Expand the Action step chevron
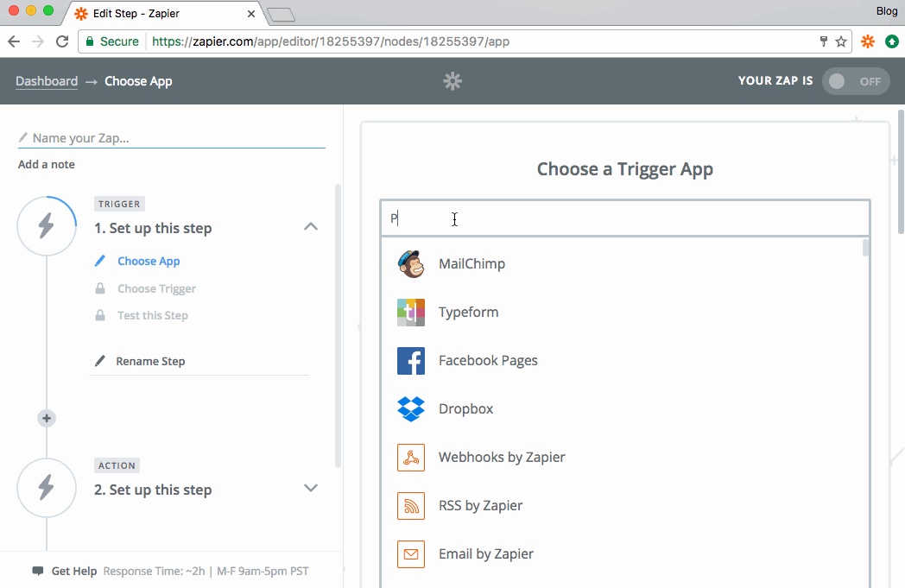The image size is (905, 588). click(311, 488)
